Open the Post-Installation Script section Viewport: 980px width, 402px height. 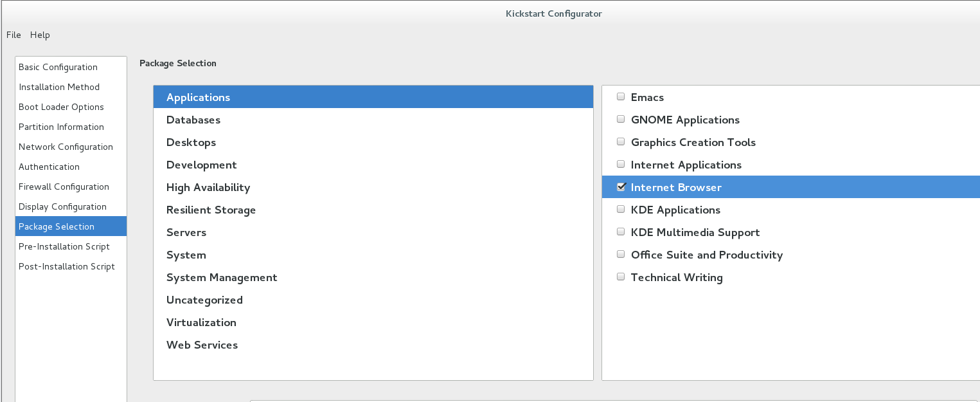pyautogui.click(x=67, y=266)
